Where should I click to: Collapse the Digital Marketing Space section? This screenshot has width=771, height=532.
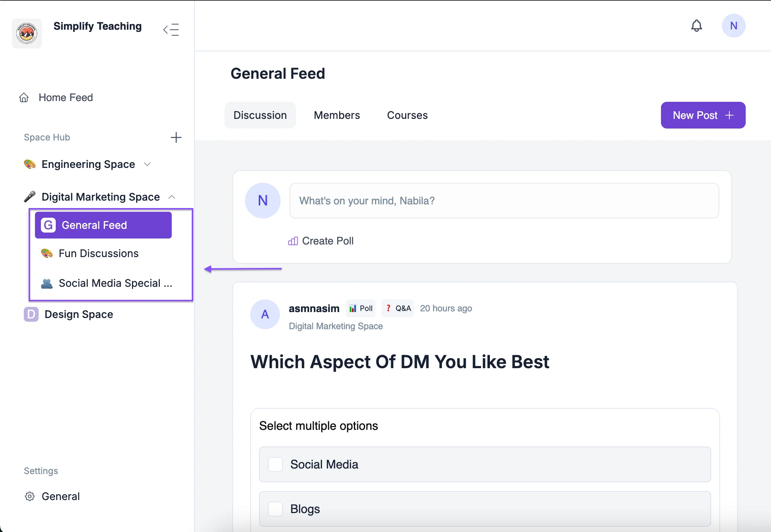[x=172, y=197]
